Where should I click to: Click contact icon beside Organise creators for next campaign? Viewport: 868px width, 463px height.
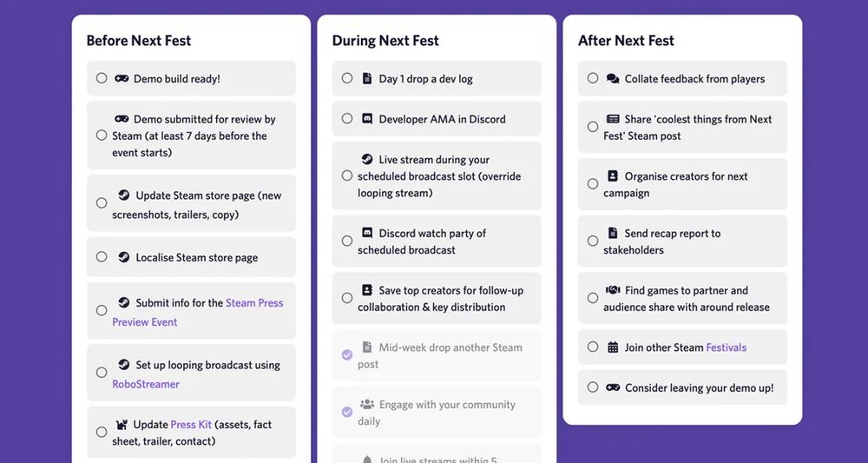[x=613, y=176]
